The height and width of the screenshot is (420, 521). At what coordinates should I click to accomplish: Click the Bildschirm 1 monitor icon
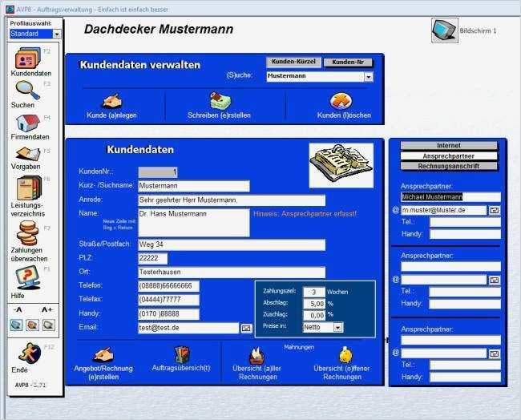(445, 30)
